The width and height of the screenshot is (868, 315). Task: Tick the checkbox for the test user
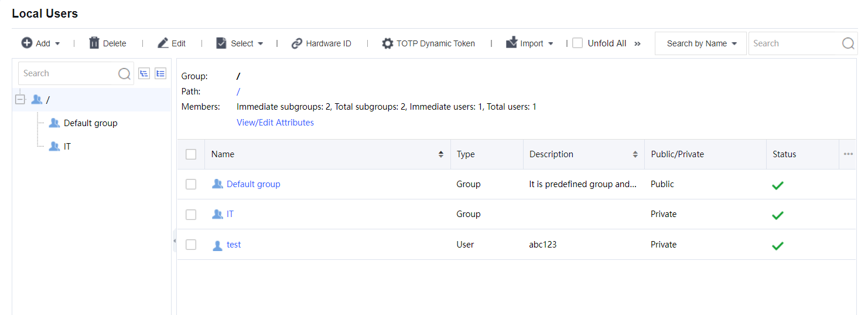pyautogui.click(x=191, y=245)
